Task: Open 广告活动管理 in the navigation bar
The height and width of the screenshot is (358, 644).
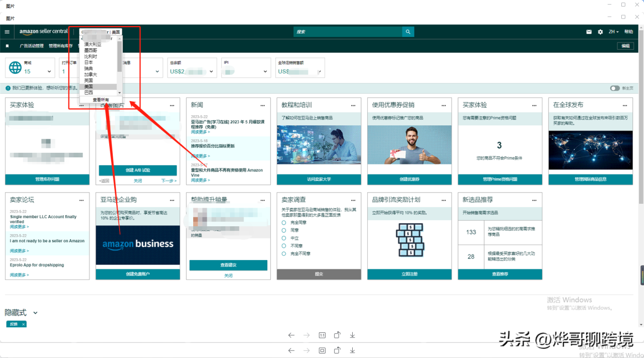Action: pos(32,46)
